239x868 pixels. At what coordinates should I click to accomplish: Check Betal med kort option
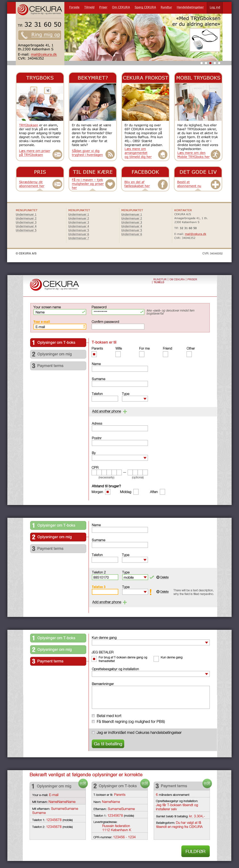click(x=94, y=716)
